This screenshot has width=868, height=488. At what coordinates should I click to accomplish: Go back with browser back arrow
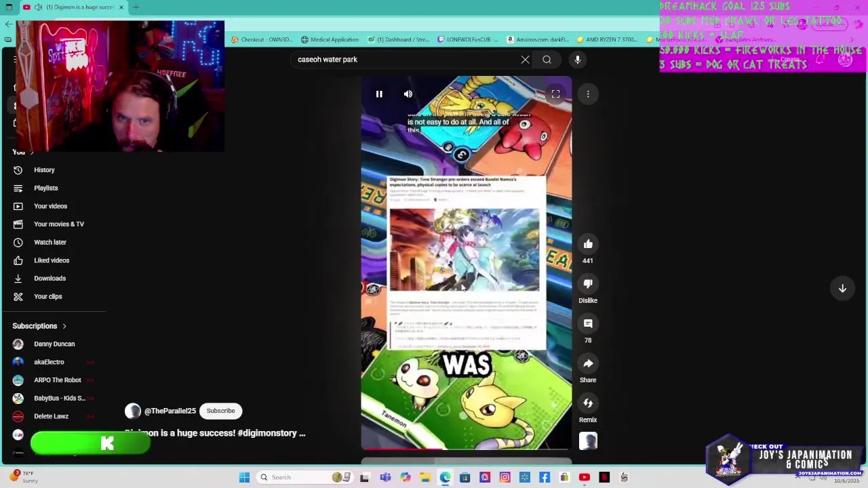[8, 24]
